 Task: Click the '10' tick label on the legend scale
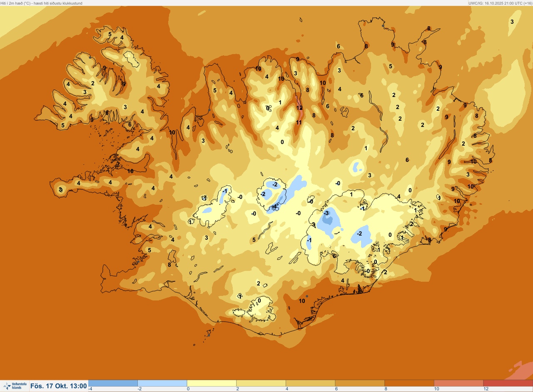(437, 389)
